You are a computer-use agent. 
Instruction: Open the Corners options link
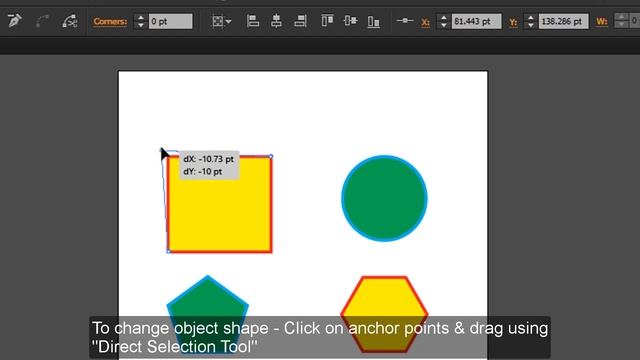click(x=110, y=21)
